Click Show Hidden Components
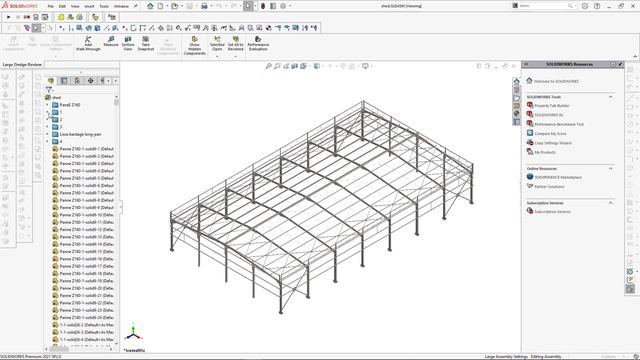The width and height of the screenshot is (640, 360). 194,45
